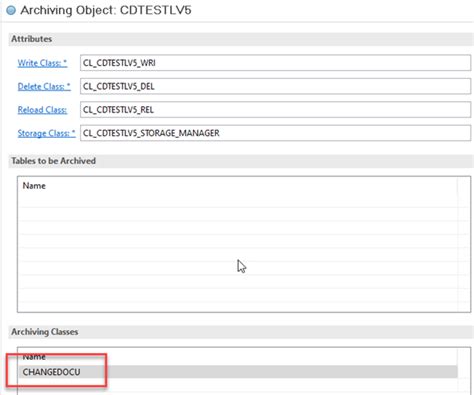The image size is (474, 395).
Task: Open the Write Class link
Action: click(x=42, y=63)
